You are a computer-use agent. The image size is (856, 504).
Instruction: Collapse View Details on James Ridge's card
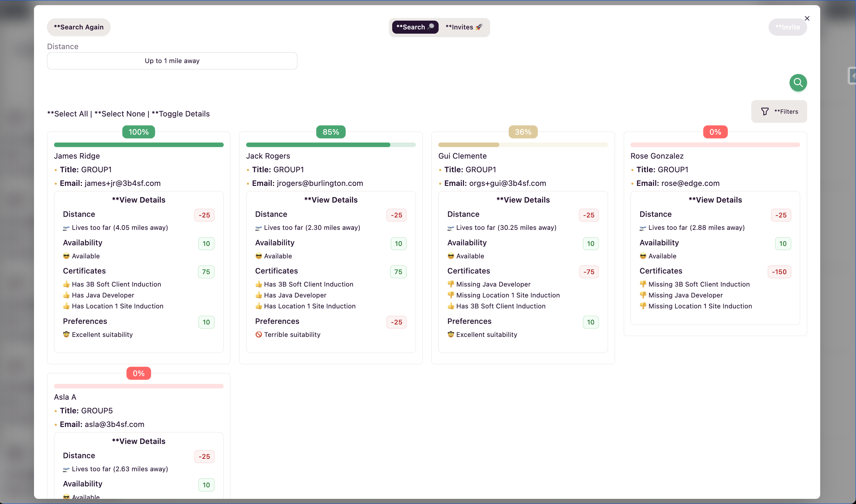[x=138, y=200]
